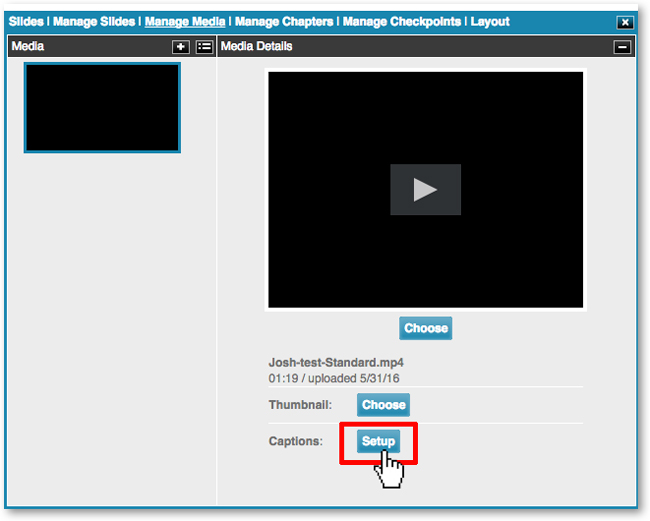Click the upload date text 01:19 / uploaded 5/31/16
650x521 pixels.
334,378
